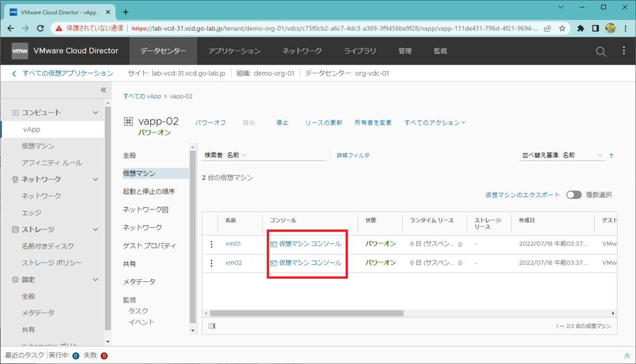Click vm02 runtime lease info icon

pyautogui.click(x=460, y=263)
